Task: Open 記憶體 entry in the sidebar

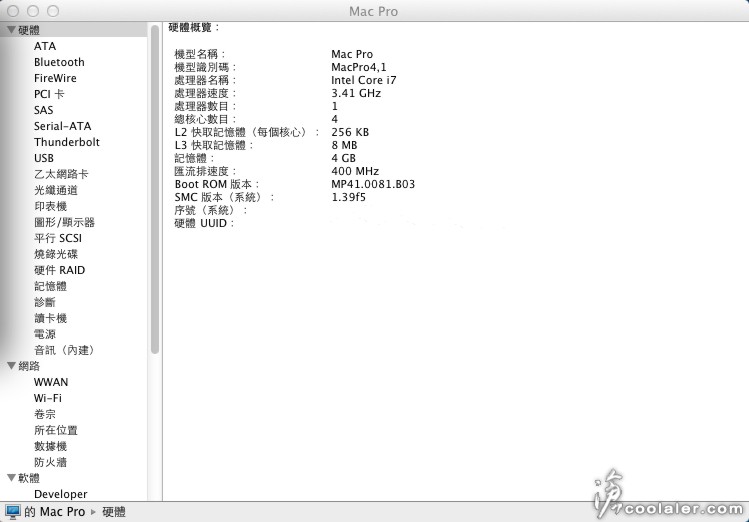Action: (x=50, y=286)
